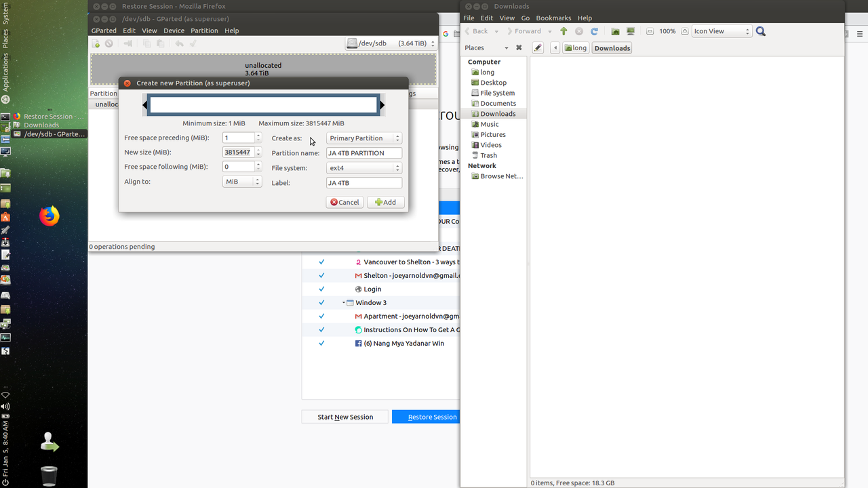
Task: Toggle the checkmark for Shelton Gmail row
Action: coord(321,275)
